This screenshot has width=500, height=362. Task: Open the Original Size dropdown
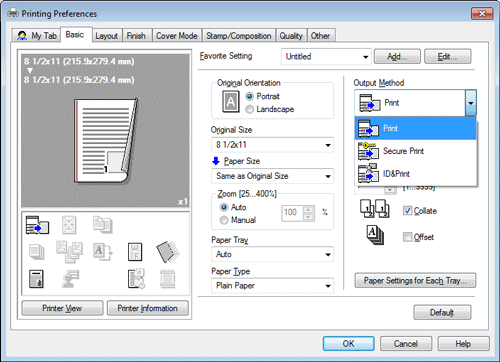pos(272,145)
